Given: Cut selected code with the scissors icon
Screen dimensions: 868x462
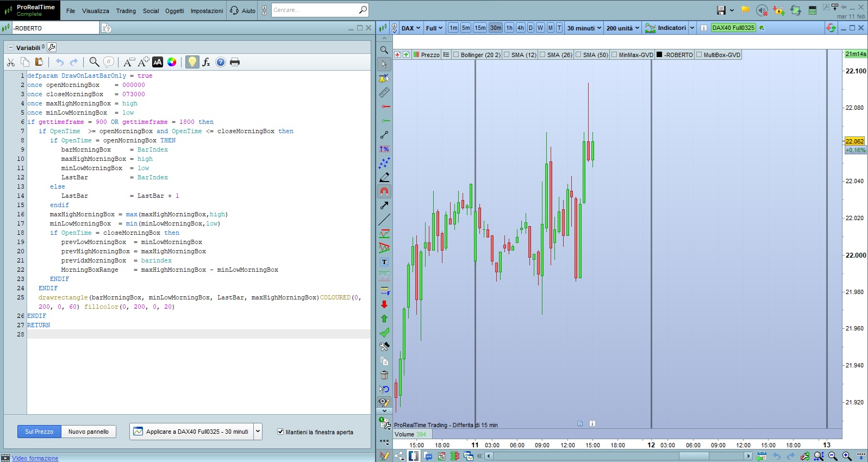Looking at the screenshot, I should click(x=11, y=62).
